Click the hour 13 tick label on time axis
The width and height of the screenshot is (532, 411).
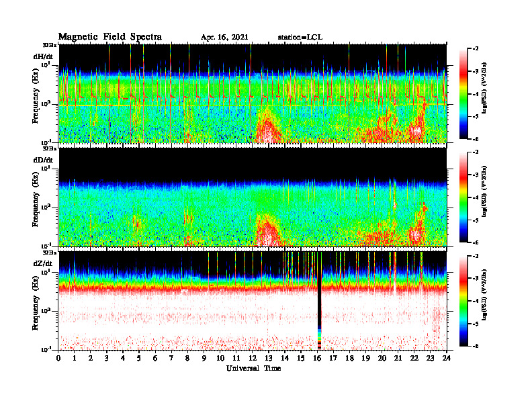(x=269, y=359)
